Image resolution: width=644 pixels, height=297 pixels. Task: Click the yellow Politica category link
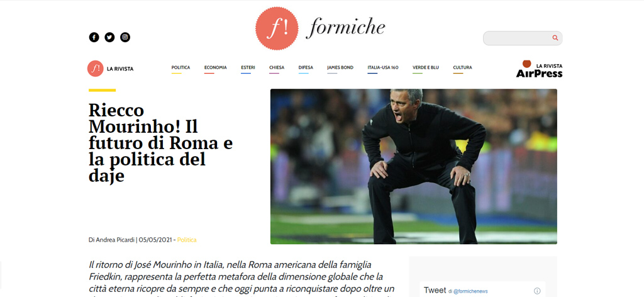(187, 240)
